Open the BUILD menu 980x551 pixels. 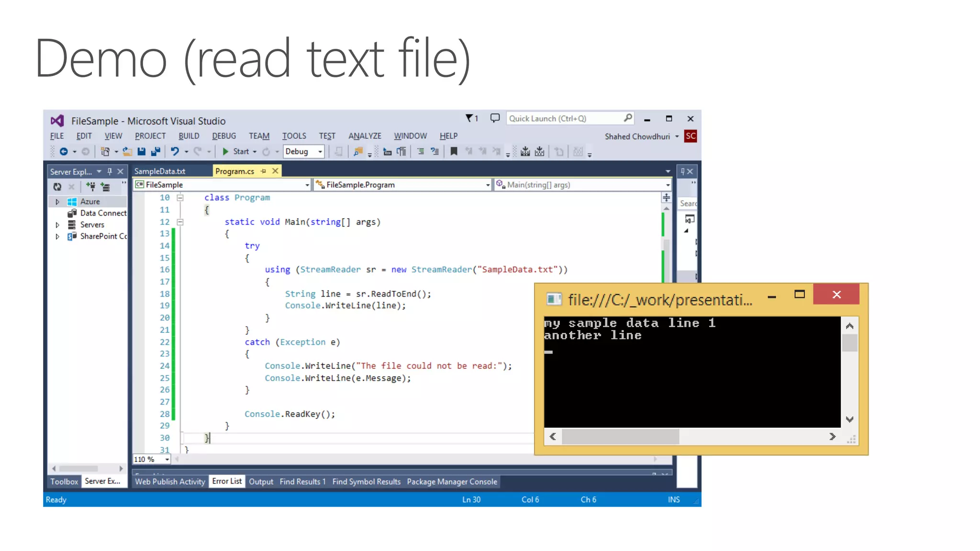[189, 136]
